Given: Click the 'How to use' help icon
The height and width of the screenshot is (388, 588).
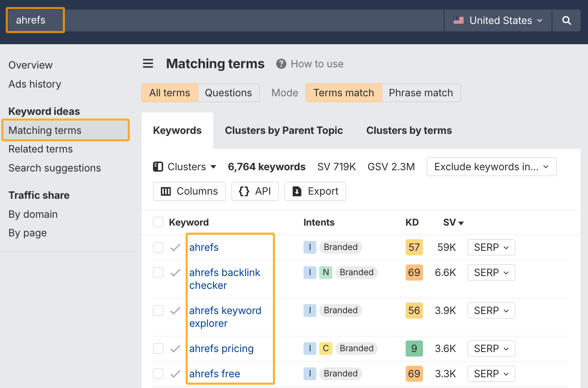Looking at the screenshot, I should (x=281, y=63).
